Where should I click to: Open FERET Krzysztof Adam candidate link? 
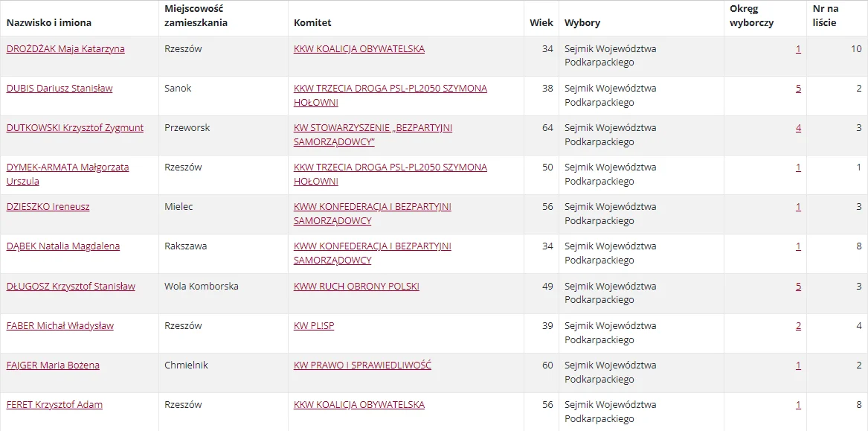pos(54,405)
